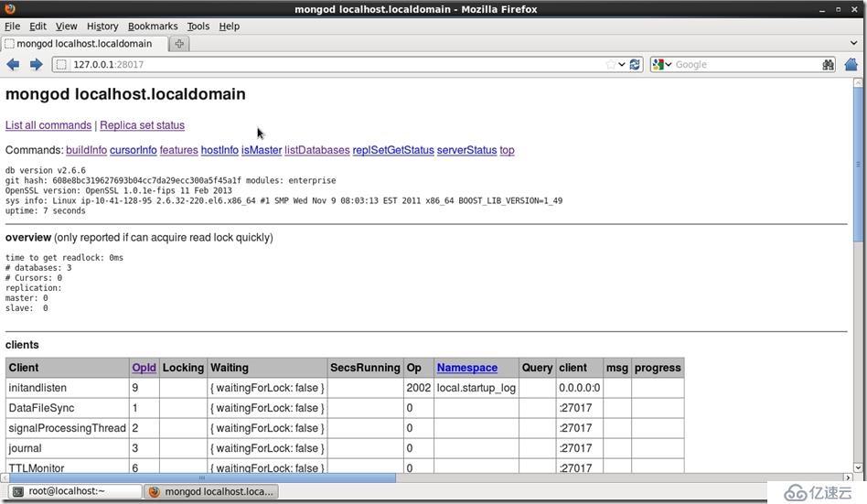Click the vertical scrollbar down arrow
The image size is (867, 504).
pyautogui.click(x=858, y=468)
